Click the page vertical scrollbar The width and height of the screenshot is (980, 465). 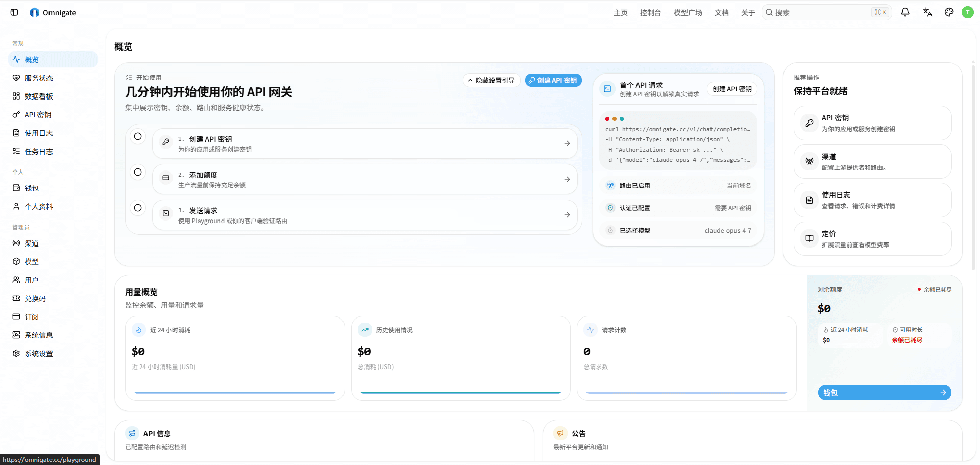973,168
